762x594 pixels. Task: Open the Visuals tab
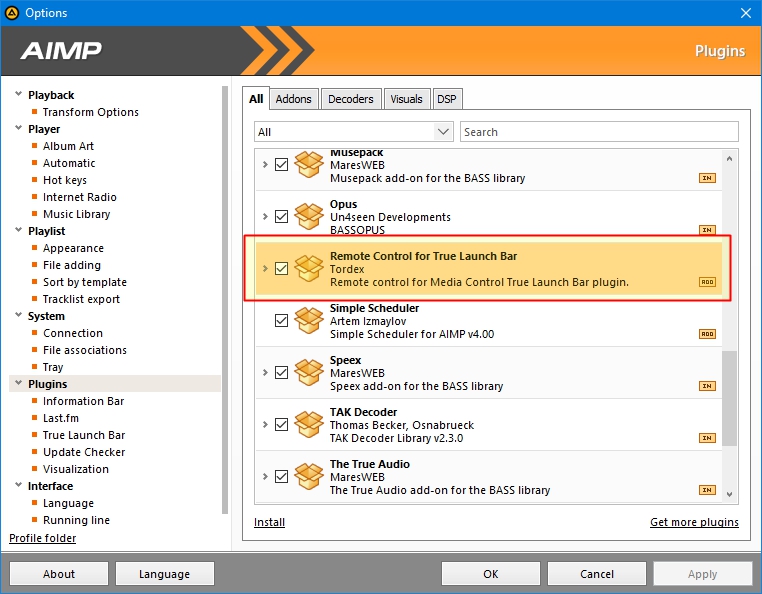point(406,99)
